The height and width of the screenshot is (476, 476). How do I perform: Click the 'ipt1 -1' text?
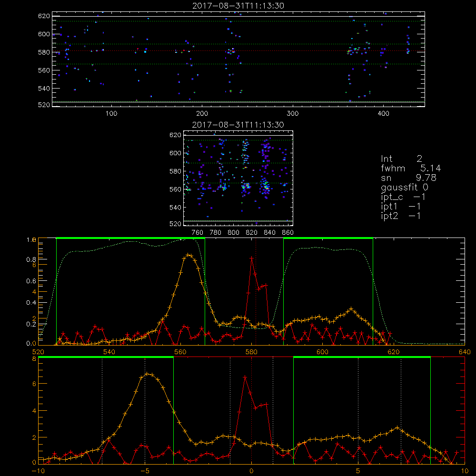click(x=401, y=207)
